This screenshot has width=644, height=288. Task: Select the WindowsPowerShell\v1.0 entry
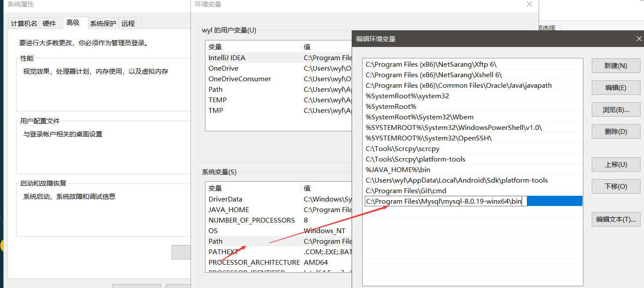[473, 127]
